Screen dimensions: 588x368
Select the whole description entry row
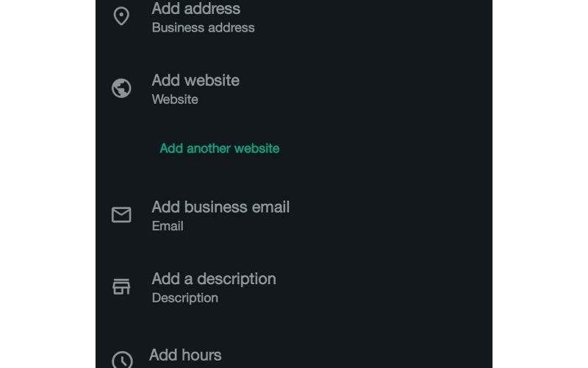click(x=294, y=288)
